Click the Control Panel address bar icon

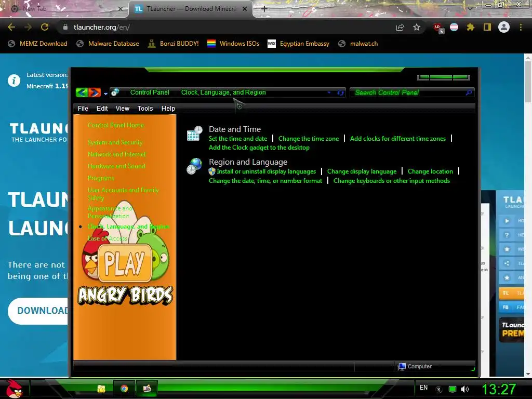point(115,92)
